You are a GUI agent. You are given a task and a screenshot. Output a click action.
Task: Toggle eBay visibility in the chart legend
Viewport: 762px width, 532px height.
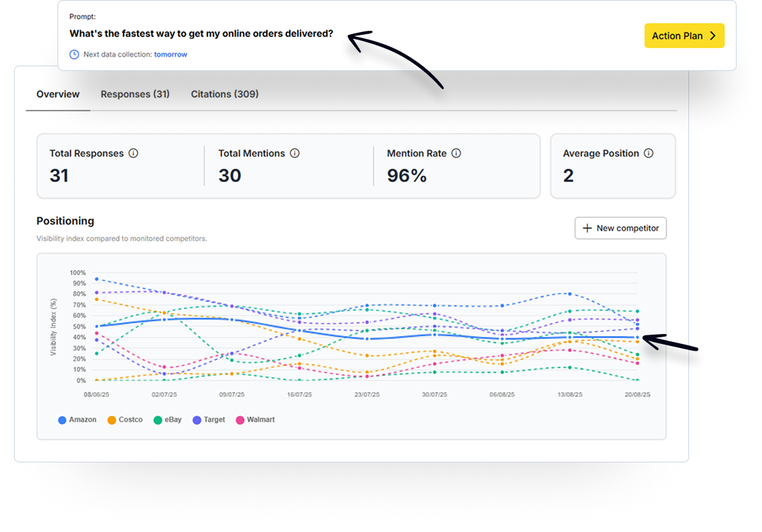click(167, 420)
